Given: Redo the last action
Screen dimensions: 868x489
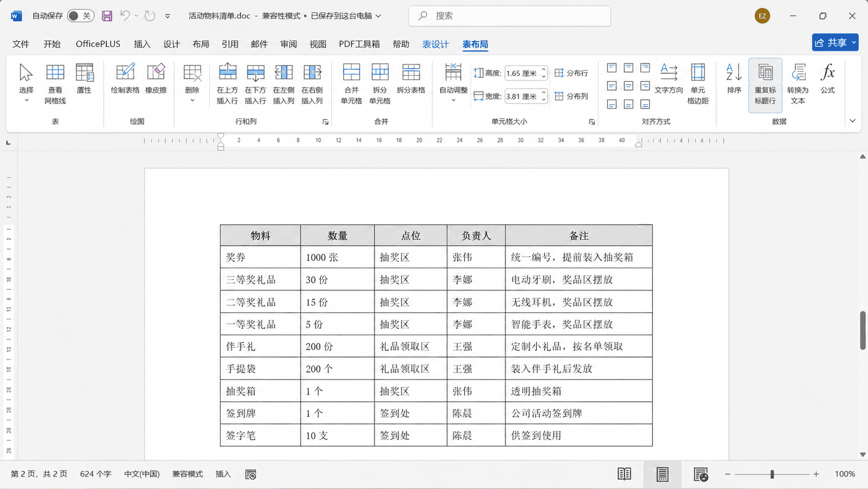Looking at the screenshot, I should click(150, 16).
